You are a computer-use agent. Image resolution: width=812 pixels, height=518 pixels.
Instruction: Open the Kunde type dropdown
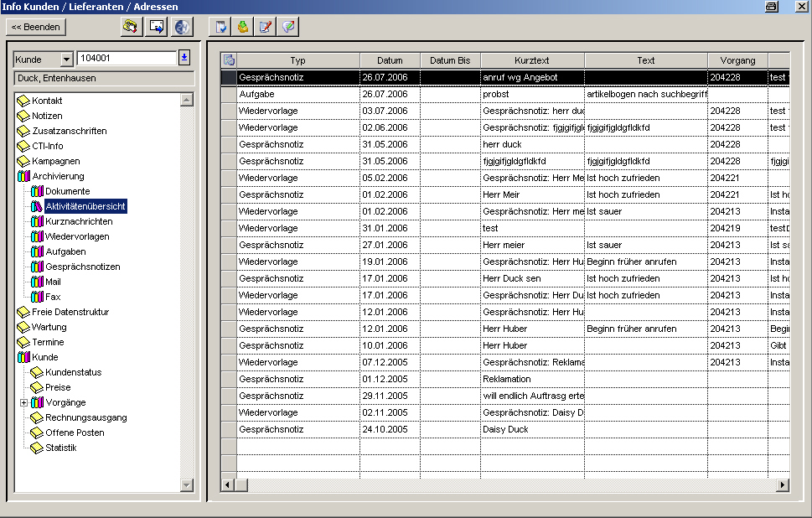click(x=66, y=60)
